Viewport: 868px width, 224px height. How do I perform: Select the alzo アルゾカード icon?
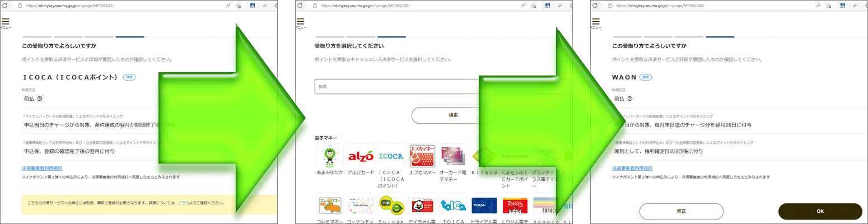[361, 156]
